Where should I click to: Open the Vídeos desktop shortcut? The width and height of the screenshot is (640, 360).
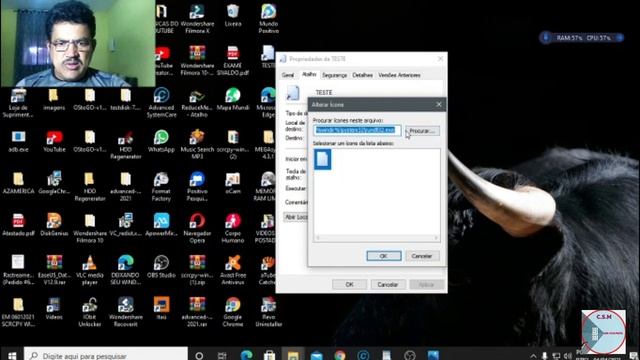pos(54,309)
